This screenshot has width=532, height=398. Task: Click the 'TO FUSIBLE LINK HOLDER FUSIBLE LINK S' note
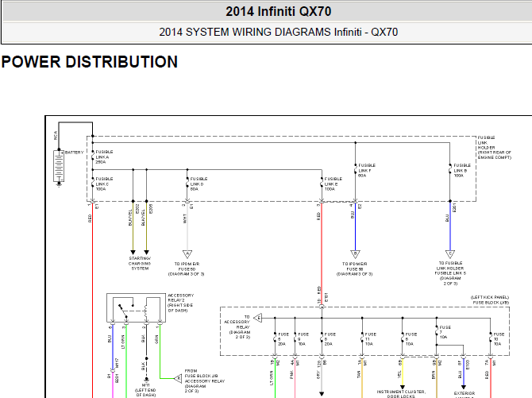tap(450, 273)
